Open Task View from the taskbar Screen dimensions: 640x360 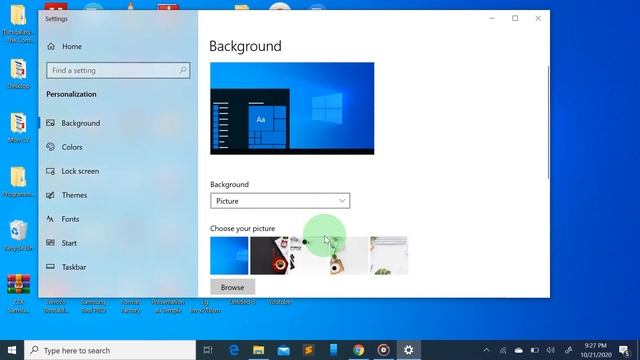tap(208, 350)
